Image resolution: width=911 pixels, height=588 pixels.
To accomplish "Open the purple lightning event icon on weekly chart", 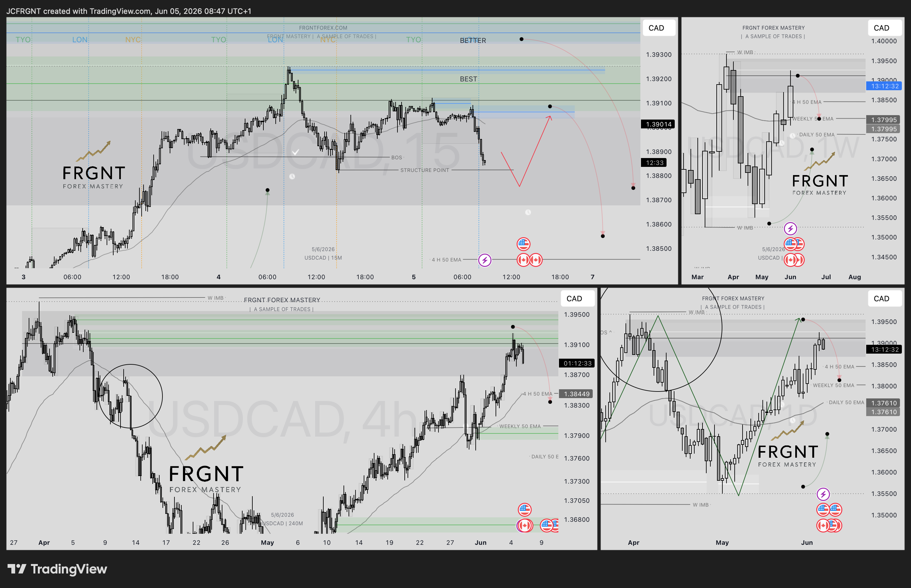I will click(790, 229).
